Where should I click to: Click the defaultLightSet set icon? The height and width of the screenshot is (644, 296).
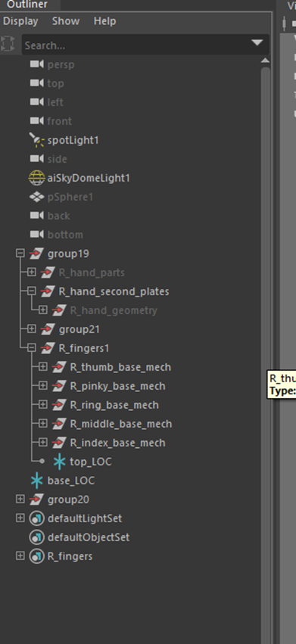click(36, 518)
